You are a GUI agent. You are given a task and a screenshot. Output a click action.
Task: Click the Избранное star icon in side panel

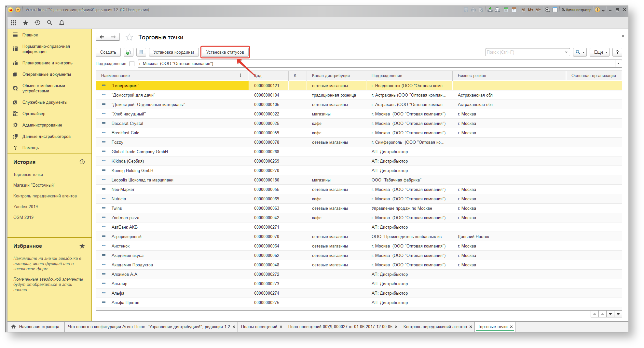82,246
